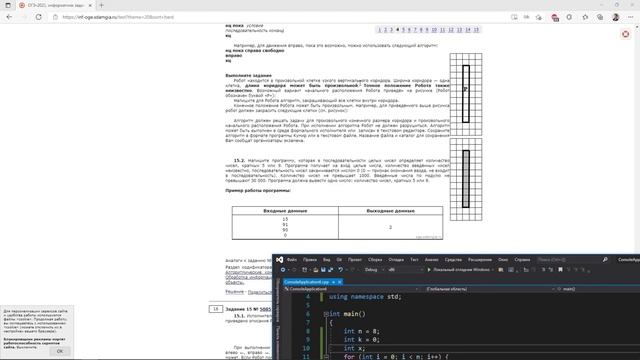Save the file with the floppy disk icon

[323, 270]
